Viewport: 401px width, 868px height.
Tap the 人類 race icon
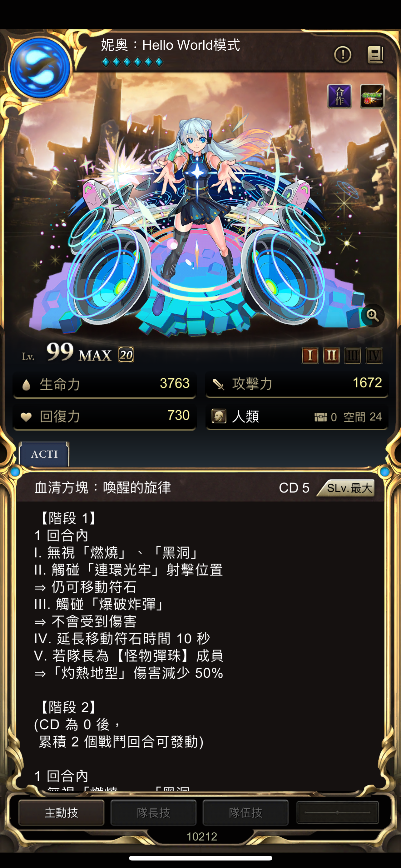click(219, 416)
